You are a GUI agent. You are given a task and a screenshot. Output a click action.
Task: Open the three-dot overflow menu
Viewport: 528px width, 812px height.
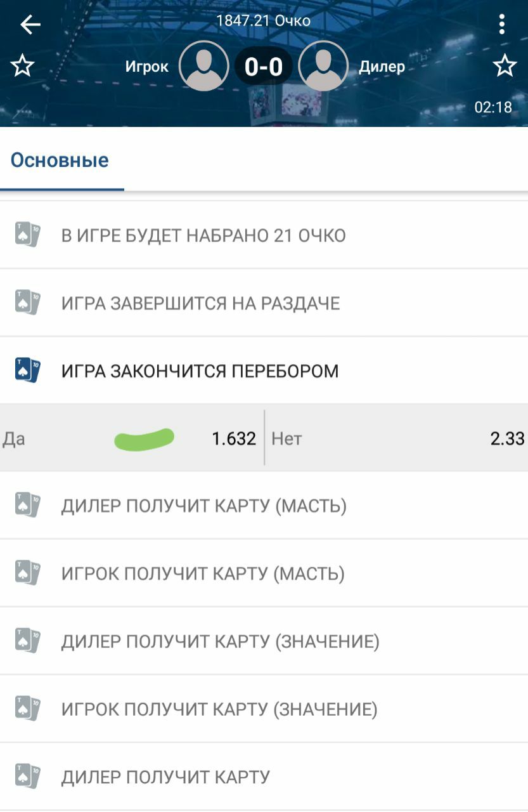tap(501, 25)
